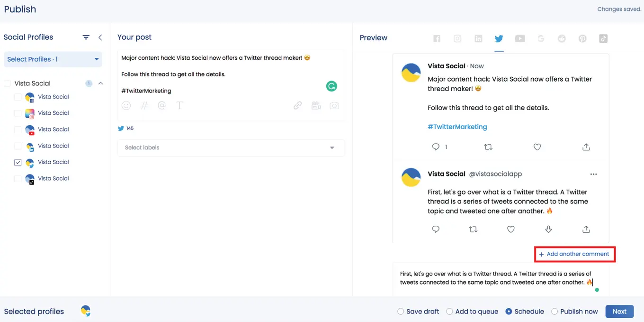Collapse the Vista Social profile group
Screen dimensions: 644x322
100,83
